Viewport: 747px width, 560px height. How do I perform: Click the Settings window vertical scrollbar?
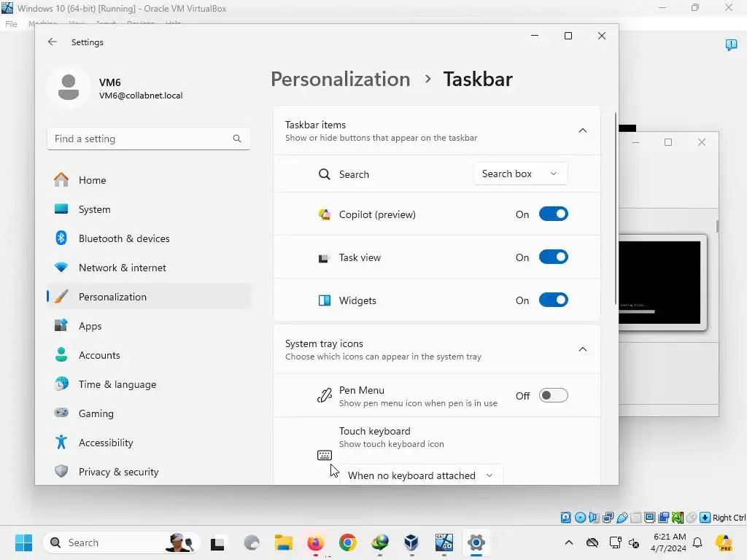tap(616, 209)
